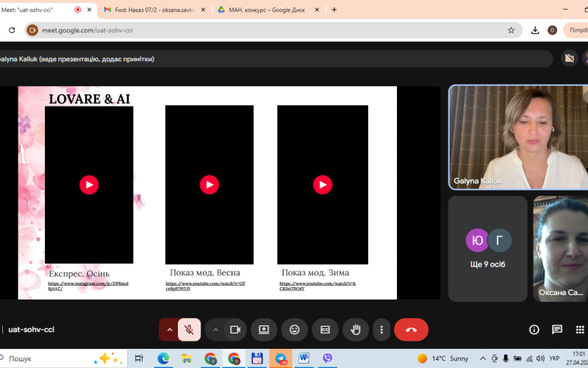Open the floppy-disk app on taskbar

pos(257,358)
